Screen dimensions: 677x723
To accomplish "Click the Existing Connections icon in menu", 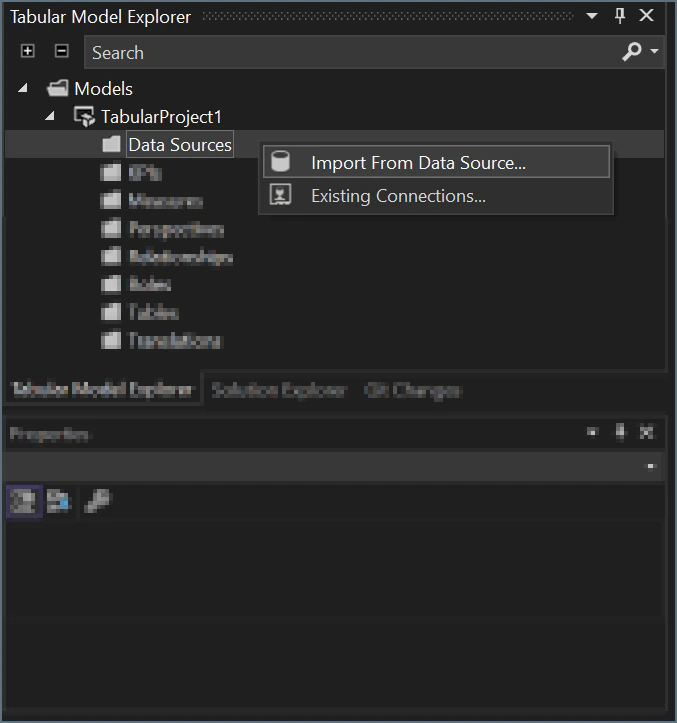I will 280,195.
